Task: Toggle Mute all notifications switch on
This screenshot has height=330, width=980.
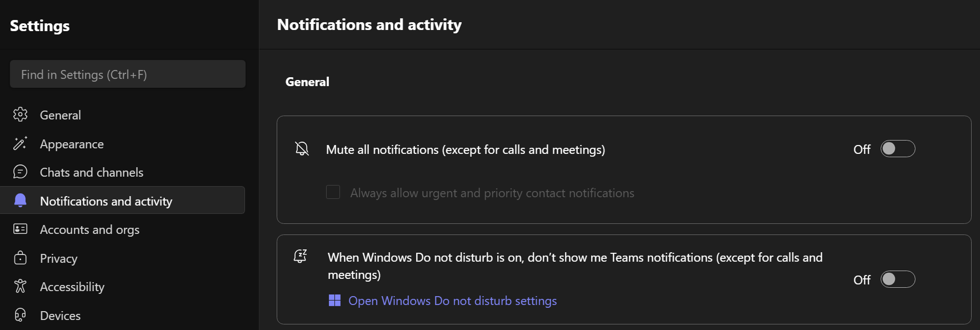Action: (x=897, y=149)
